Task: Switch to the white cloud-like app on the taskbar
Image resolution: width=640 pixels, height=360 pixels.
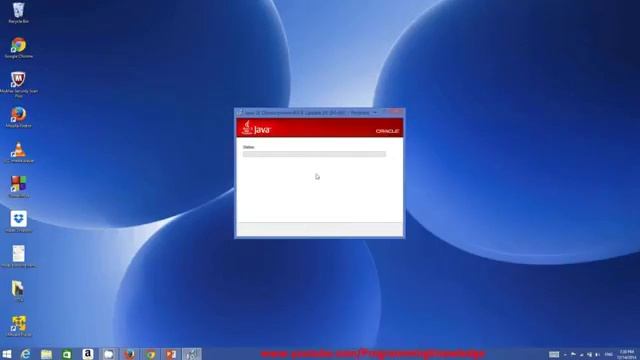Action: 109,354
